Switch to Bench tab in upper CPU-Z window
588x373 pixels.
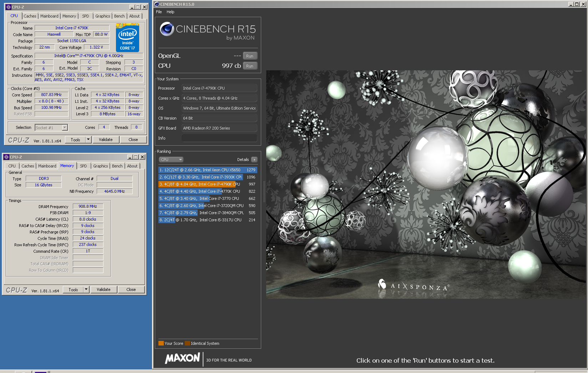(x=120, y=16)
